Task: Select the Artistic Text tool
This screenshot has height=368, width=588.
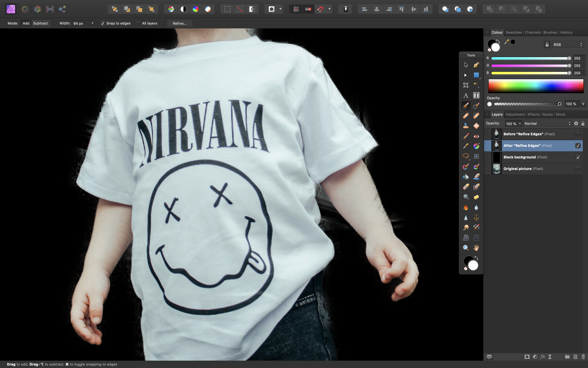Action: [466, 95]
